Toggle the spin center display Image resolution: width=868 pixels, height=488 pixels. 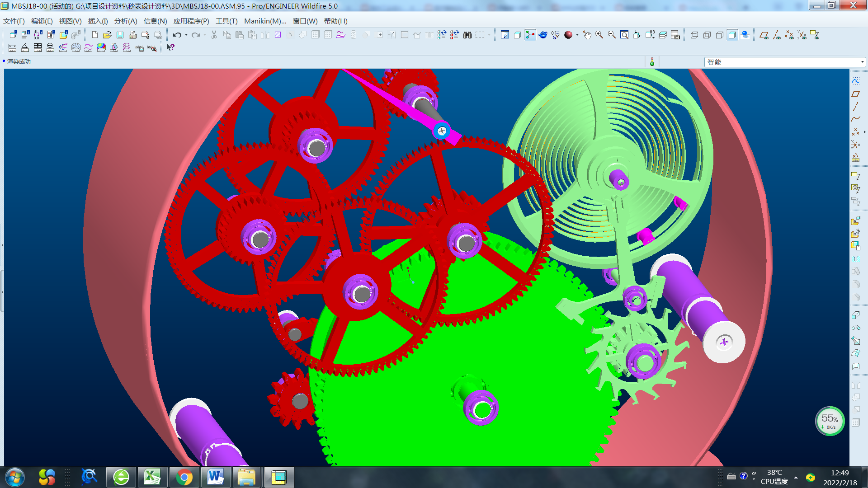pos(530,35)
